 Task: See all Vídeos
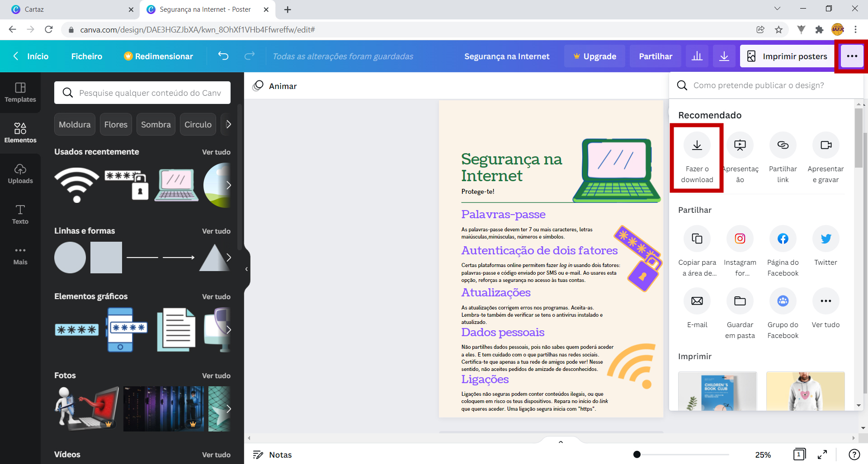click(x=216, y=455)
